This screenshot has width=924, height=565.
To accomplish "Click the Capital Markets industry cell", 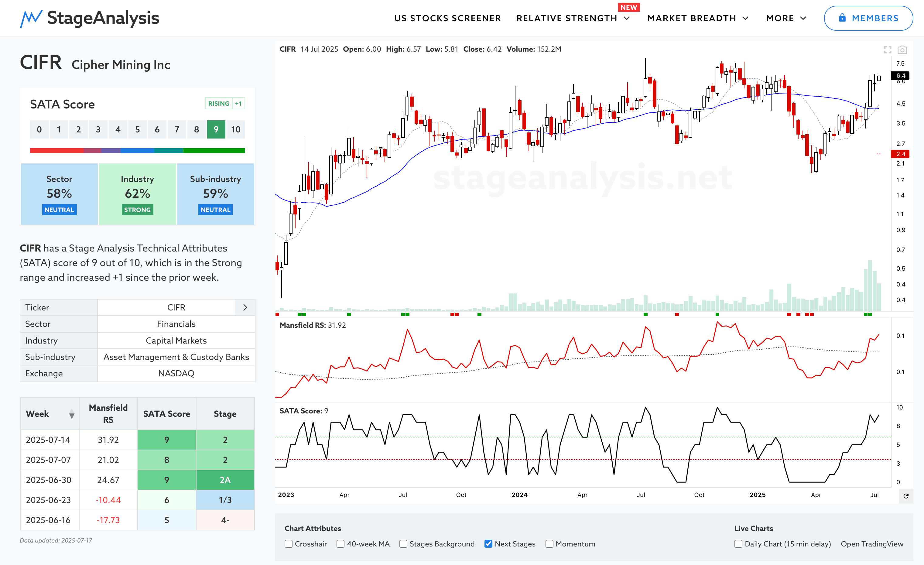I will [x=176, y=341].
